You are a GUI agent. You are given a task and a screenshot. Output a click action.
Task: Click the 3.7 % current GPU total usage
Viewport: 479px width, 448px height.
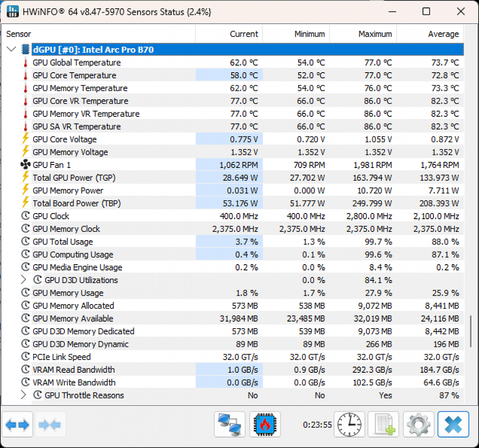point(247,241)
